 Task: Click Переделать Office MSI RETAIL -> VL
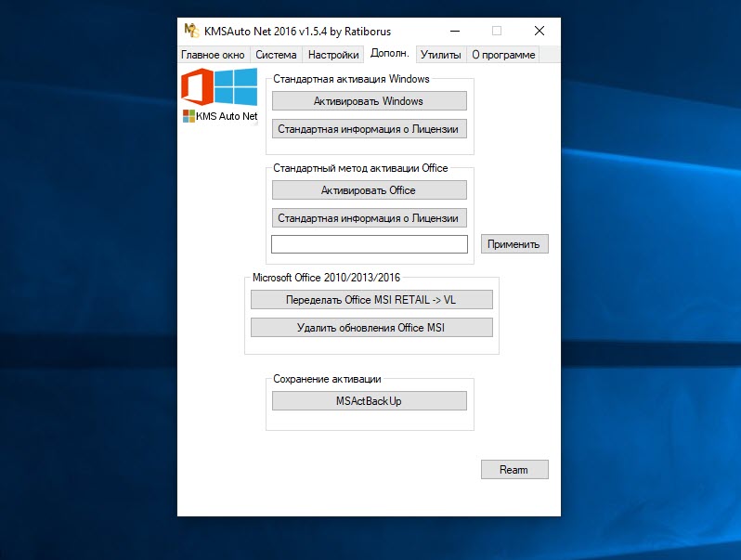371,300
